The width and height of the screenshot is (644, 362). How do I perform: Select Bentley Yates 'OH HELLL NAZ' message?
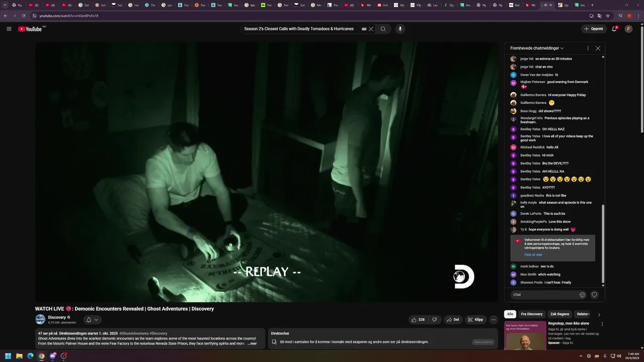pos(553,129)
